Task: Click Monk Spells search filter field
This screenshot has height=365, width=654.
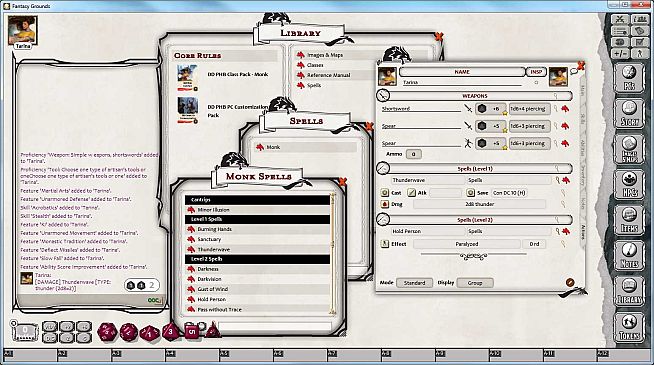Action: tap(274, 327)
